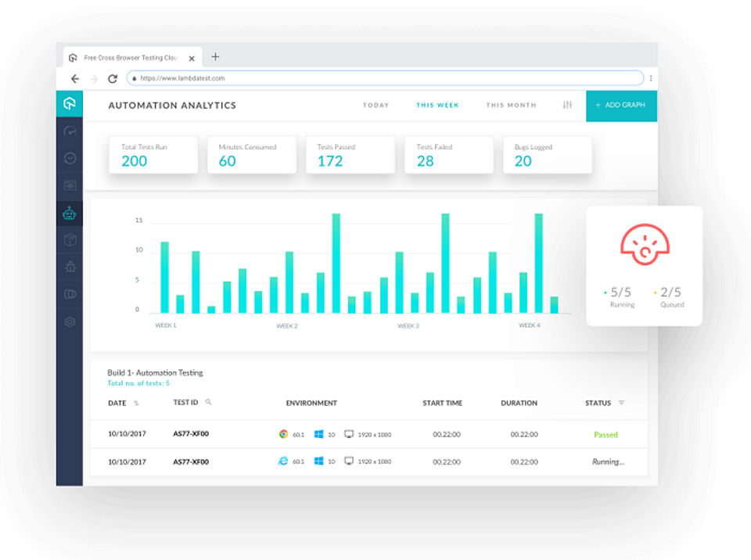Expand the STATUS column filter arrow

pyautogui.click(x=621, y=403)
